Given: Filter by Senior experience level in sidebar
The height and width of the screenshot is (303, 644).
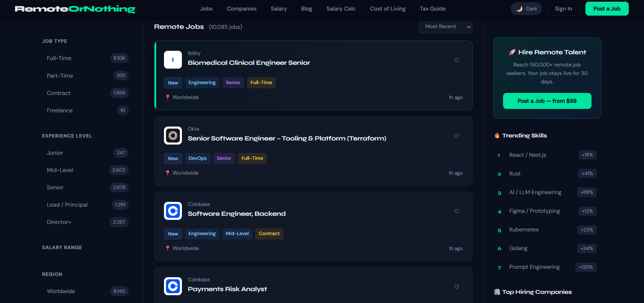Looking at the screenshot, I should pyautogui.click(x=85, y=187).
